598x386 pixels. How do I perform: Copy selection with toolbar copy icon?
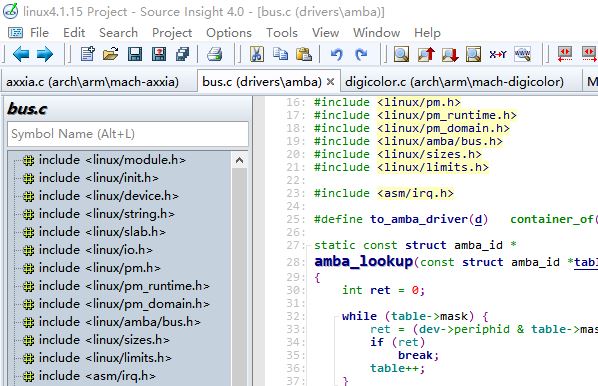(x=281, y=54)
